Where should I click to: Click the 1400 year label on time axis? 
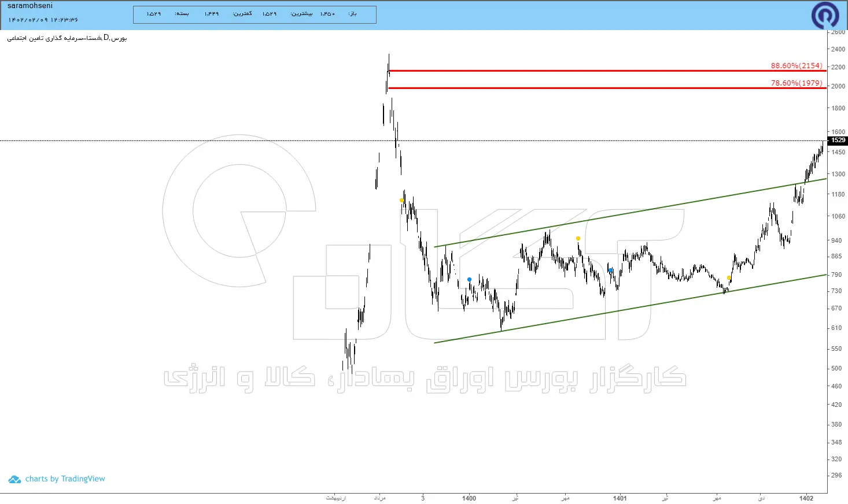(469, 498)
